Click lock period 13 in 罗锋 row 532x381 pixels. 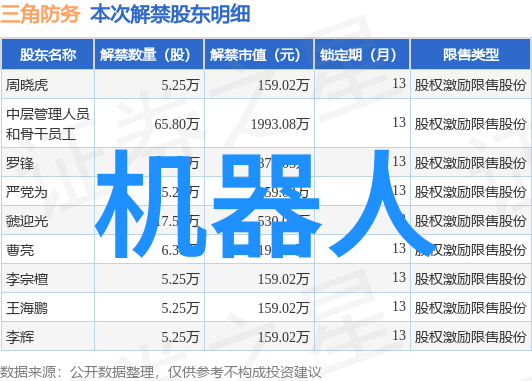pos(399,161)
